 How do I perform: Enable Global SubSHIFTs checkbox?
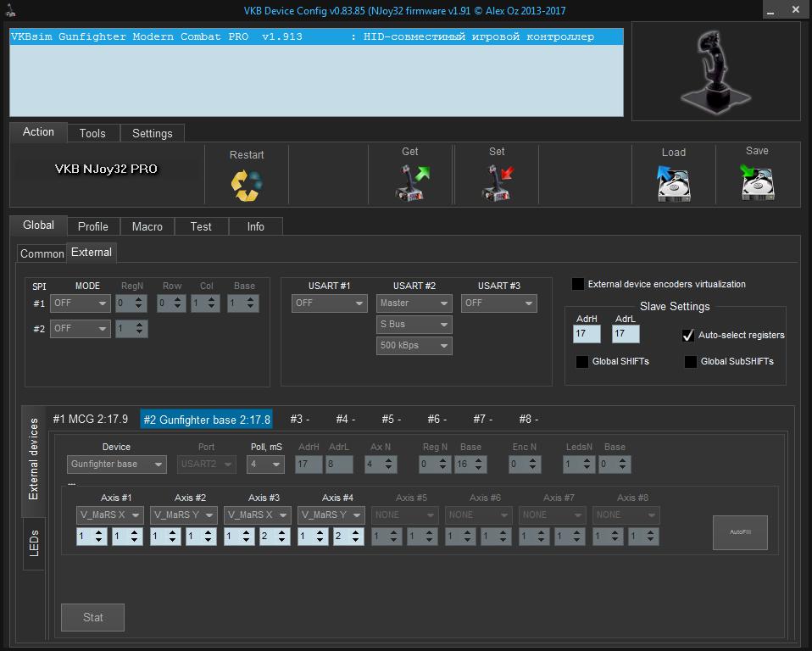tap(690, 361)
